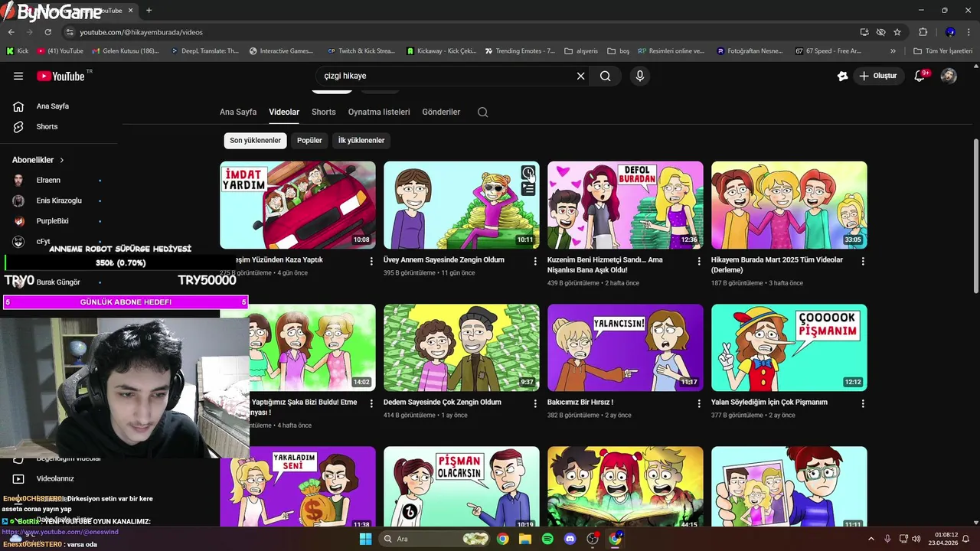Open options for Kuzenim Beni Hizmetçi video

[x=699, y=261]
